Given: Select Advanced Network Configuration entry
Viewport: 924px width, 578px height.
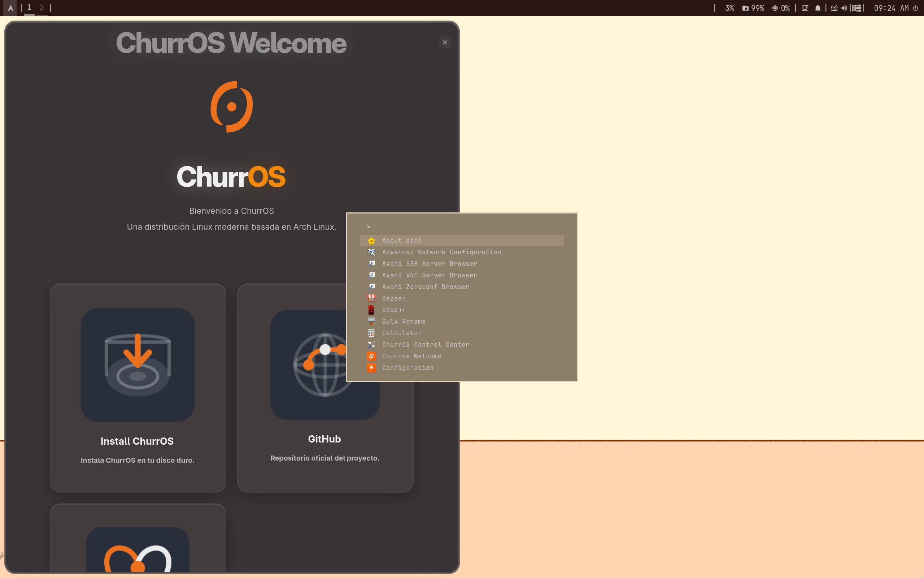Looking at the screenshot, I should (x=462, y=252).
